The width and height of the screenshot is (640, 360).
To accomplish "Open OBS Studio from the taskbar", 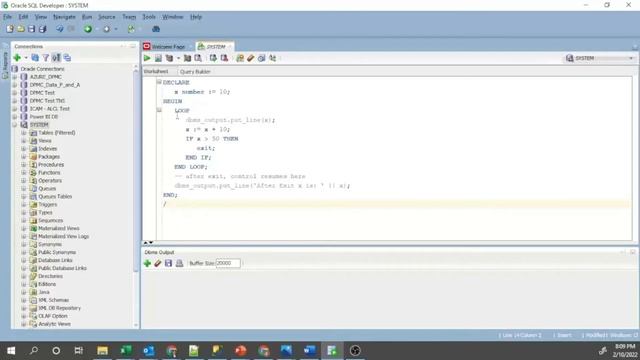I will [355, 351].
